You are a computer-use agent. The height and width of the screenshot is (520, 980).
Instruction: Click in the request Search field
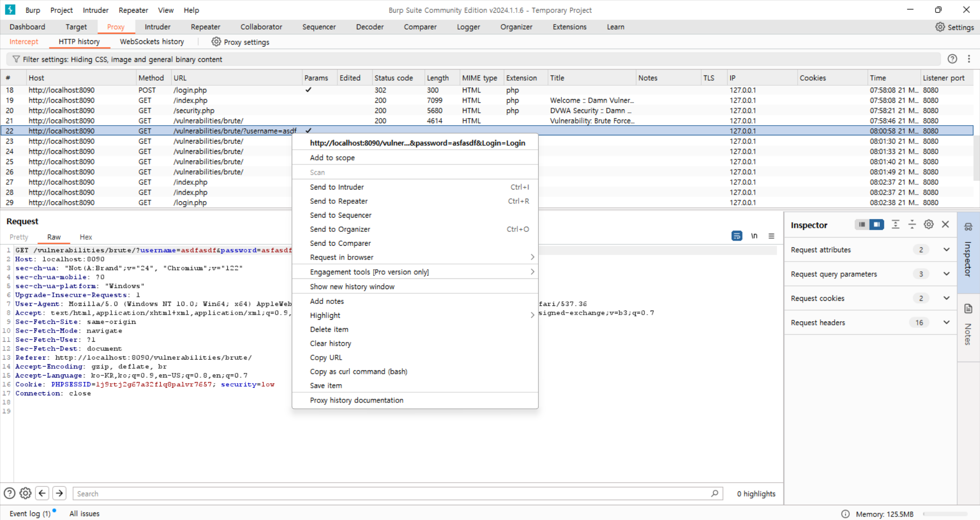(x=398, y=493)
